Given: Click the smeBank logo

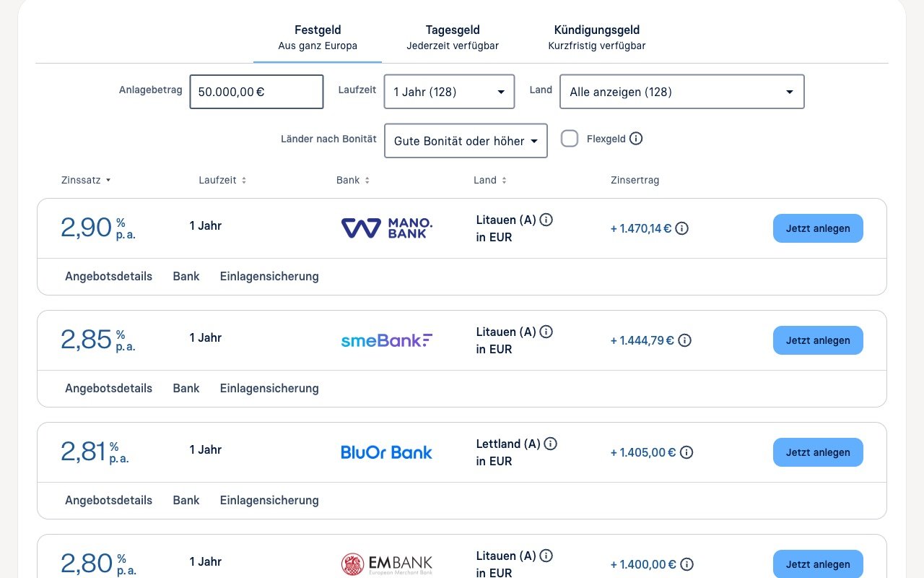Looking at the screenshot, I should 387,340.
